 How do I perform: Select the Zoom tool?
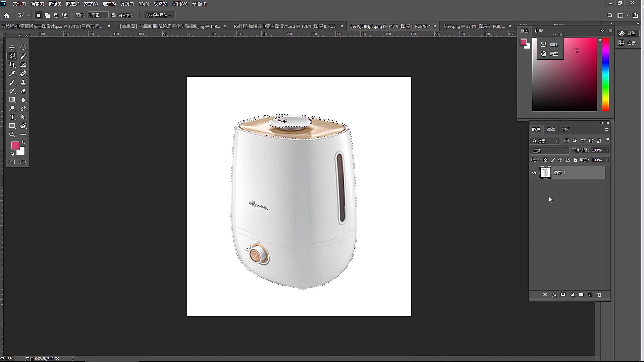(12, 134)
